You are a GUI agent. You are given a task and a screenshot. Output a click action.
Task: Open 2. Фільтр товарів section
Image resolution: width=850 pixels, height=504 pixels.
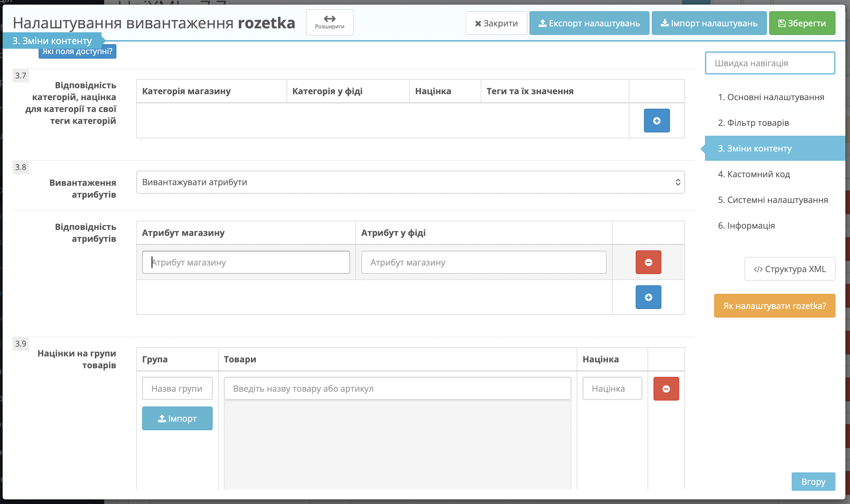753,123
